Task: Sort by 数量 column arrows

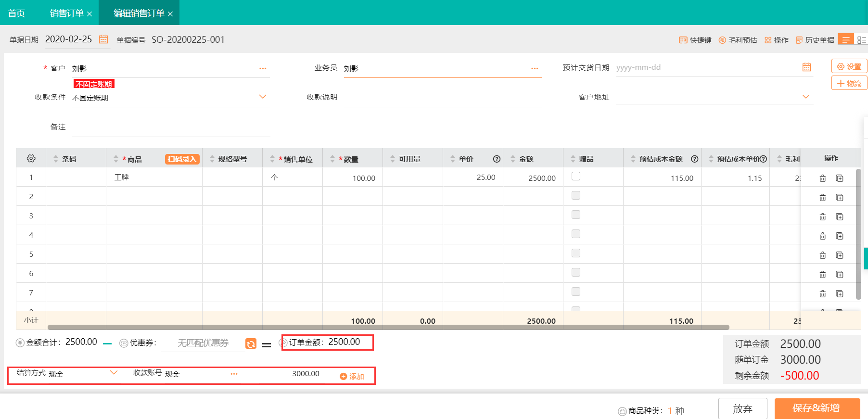Action: click(x=332, y=159)
